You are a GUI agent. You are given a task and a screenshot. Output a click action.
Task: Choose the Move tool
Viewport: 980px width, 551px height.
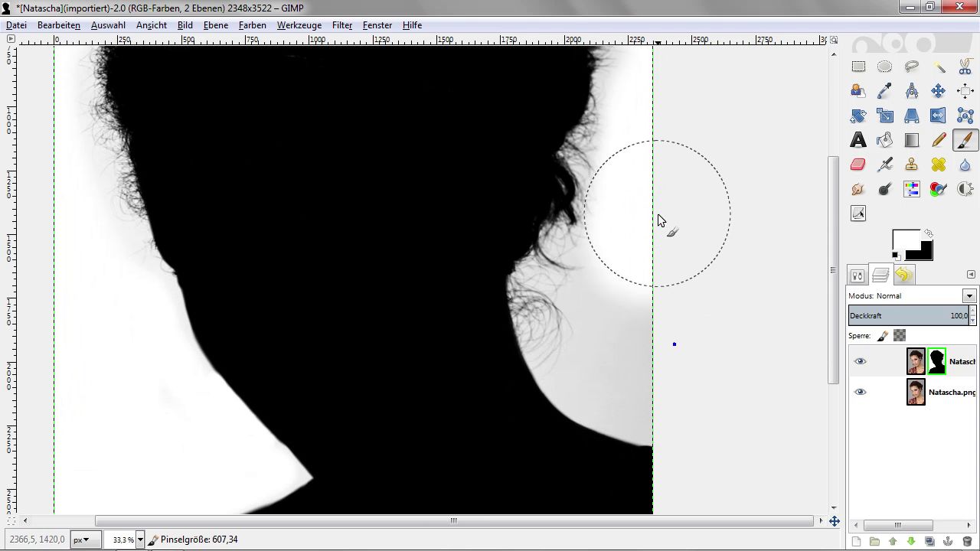938,91
